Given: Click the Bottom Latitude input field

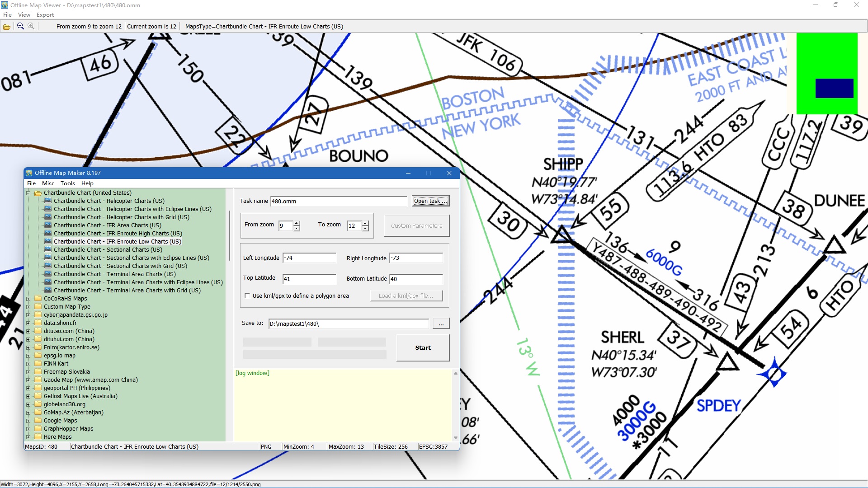Looking at the screenshot, I should click(416, 279).
